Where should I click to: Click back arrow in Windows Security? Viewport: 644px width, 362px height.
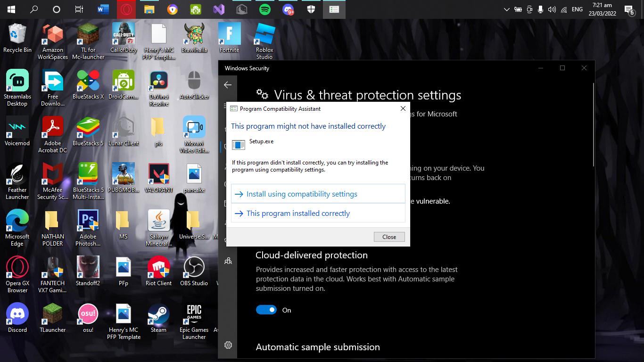coord(228,85)
